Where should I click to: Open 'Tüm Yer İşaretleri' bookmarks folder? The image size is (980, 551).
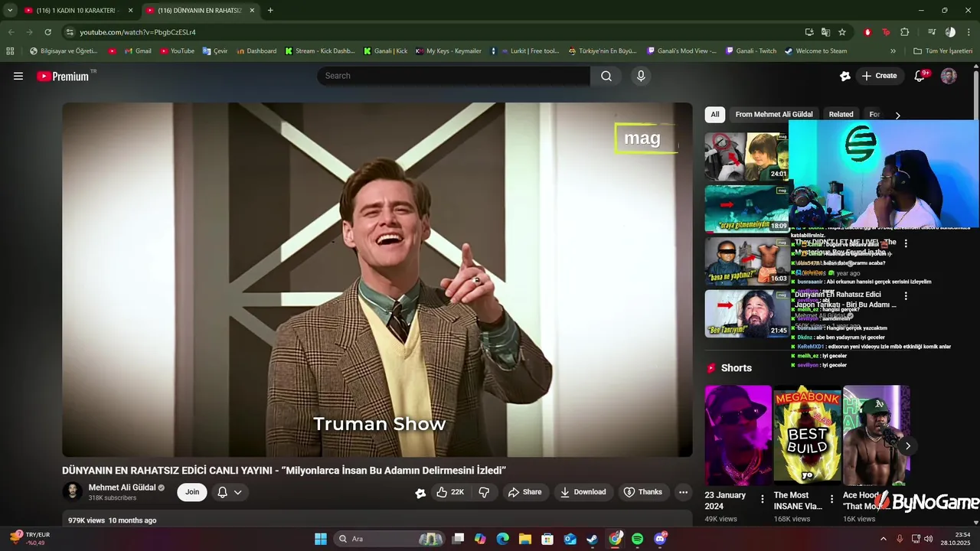click(x=942, y=51)
